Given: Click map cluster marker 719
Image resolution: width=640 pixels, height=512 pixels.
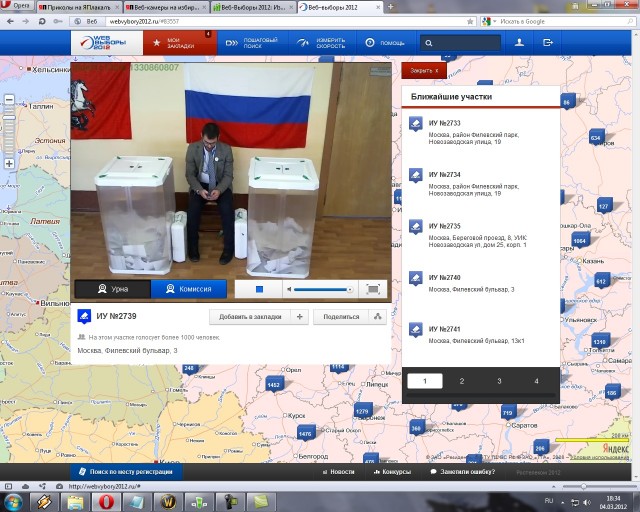Looking at the screenshot, I should coord(507,413).
